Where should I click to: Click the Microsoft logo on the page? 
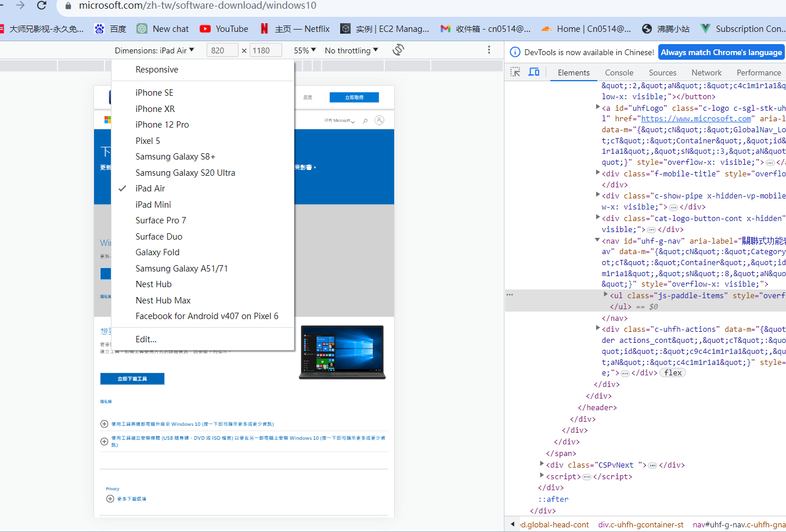107,120
